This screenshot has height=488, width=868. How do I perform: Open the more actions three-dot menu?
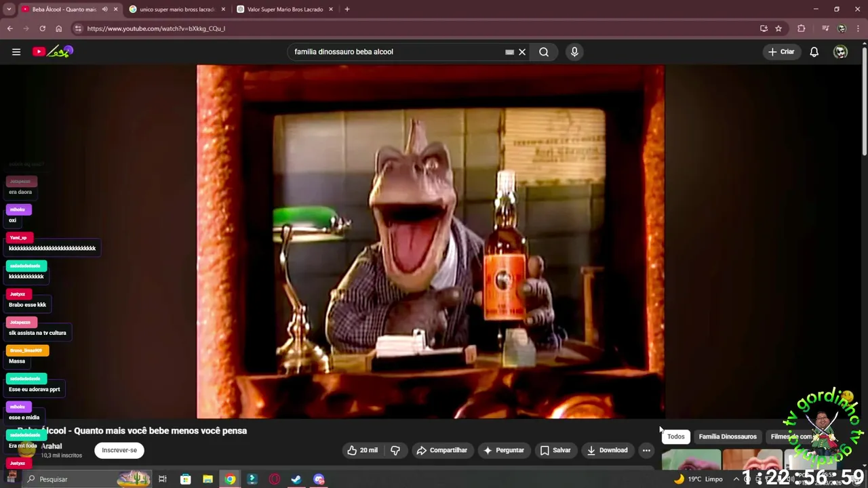click(x=646, y=450)
